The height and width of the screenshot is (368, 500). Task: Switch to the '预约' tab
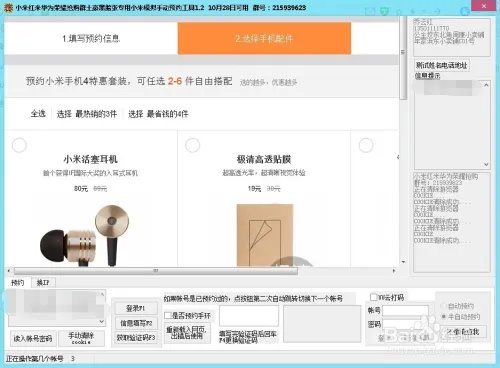[x=18, y=283]
